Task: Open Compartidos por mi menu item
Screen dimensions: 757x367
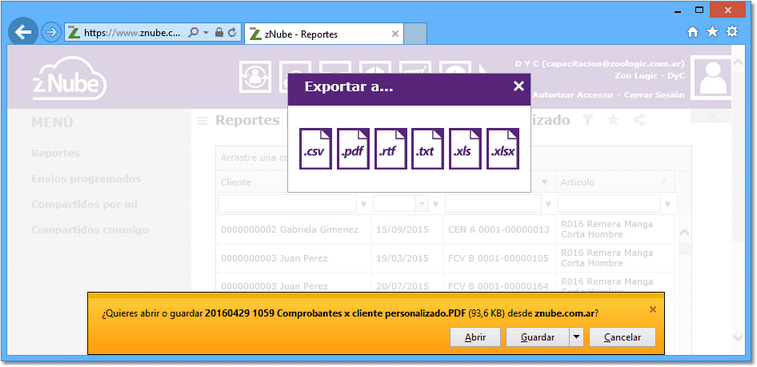Action: click(x=84, y=204)
